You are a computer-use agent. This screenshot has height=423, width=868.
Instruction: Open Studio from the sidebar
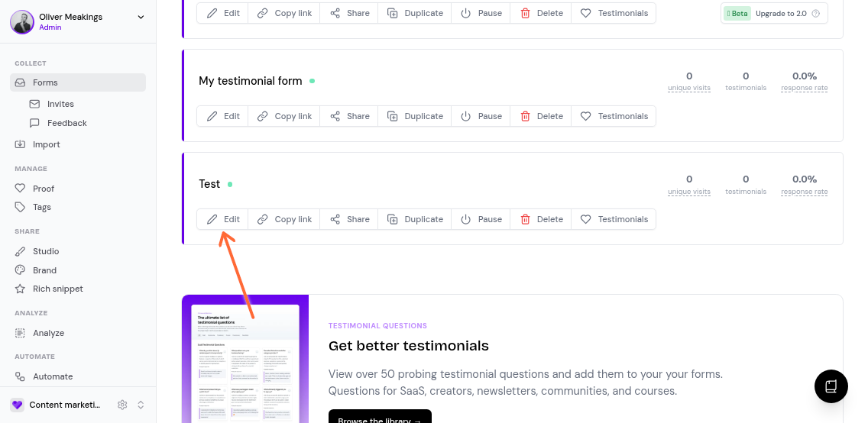[45, 251]
